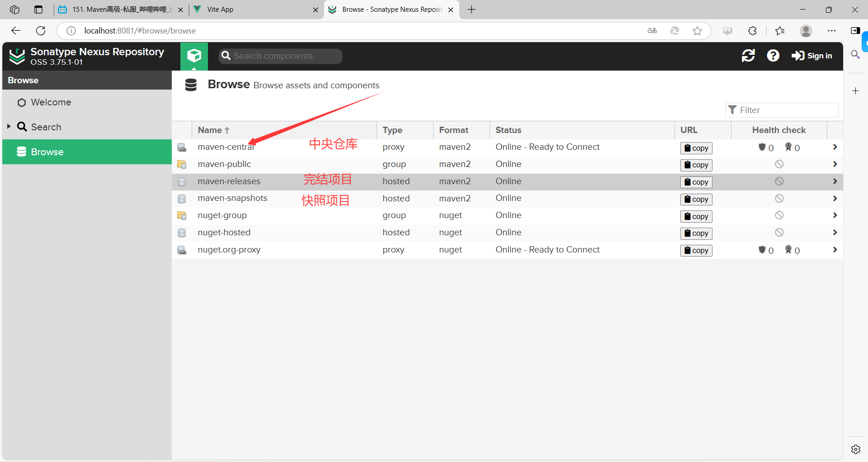Open maven-public row chevron

tap(835, 164)
